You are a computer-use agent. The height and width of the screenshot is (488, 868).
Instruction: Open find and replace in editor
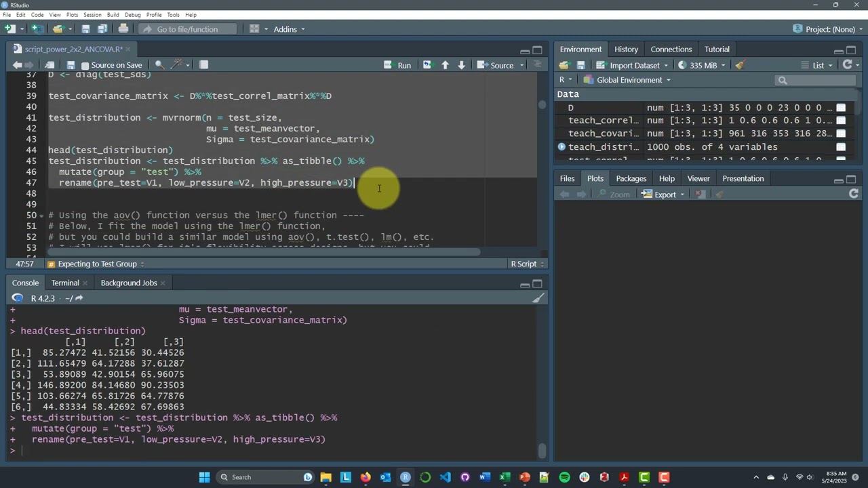click(159, 65)
